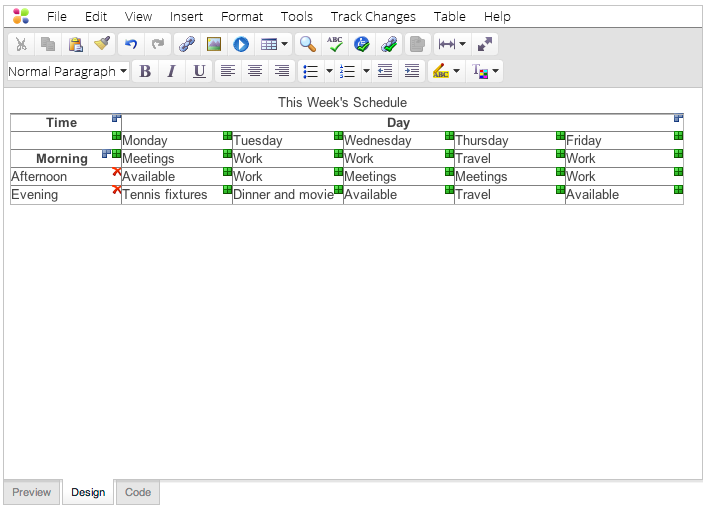Click the Copy icon
The height and width of the screenshot is (509, 710).
[x=48, y=44]
